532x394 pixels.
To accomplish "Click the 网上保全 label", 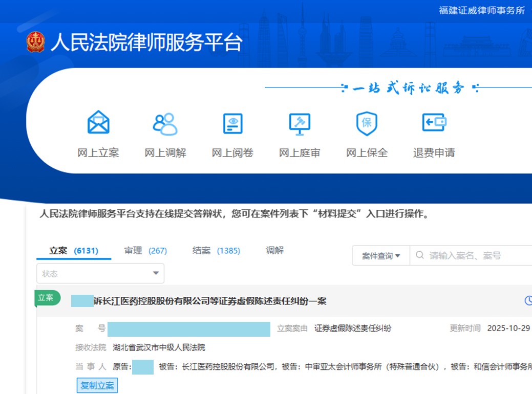I will 367,153.
